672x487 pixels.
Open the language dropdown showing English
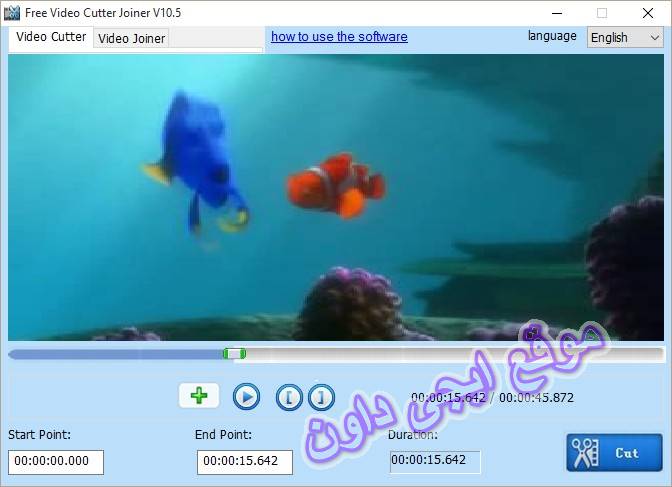click(x=625, y=37)
